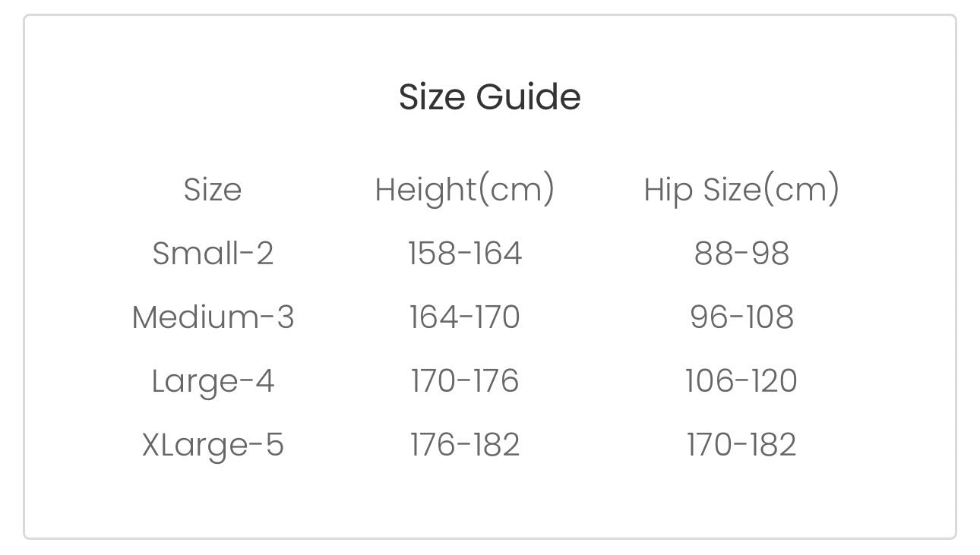The width and height of the screenshot is (980, 555).
Task: Click the 88-98 hip size value
Action: pos(741,253)
